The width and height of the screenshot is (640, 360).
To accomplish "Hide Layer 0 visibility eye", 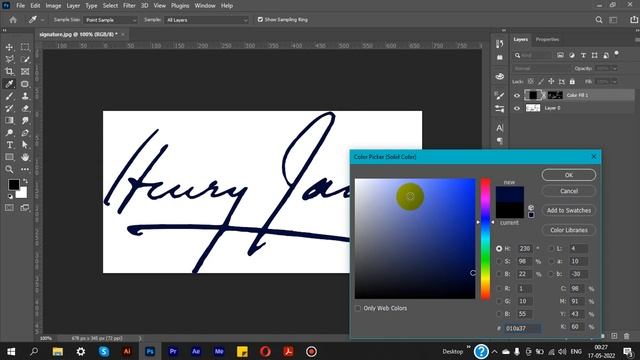I will click(517, 108).
